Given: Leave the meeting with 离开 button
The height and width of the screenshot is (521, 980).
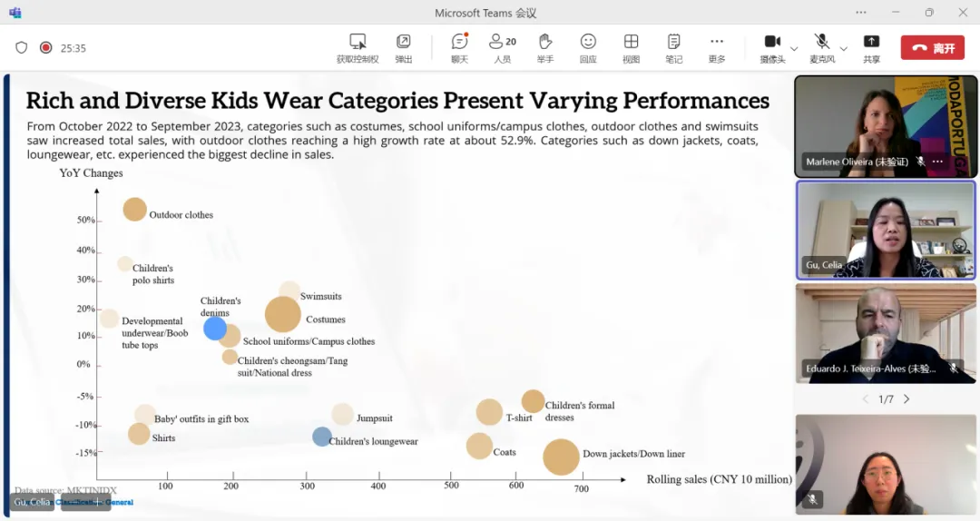Looking at the screenshot, I should [x=933, y=47].
